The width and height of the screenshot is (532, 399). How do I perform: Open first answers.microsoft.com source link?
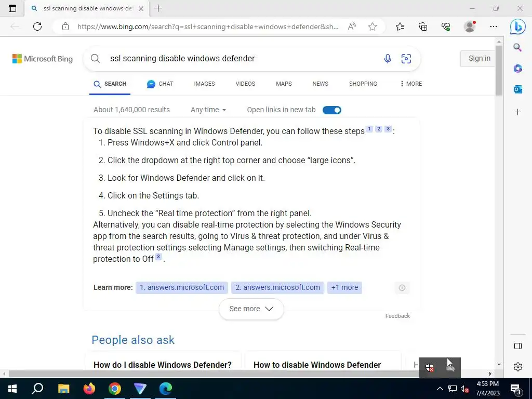pyautogui.click(x=182, y=287)
